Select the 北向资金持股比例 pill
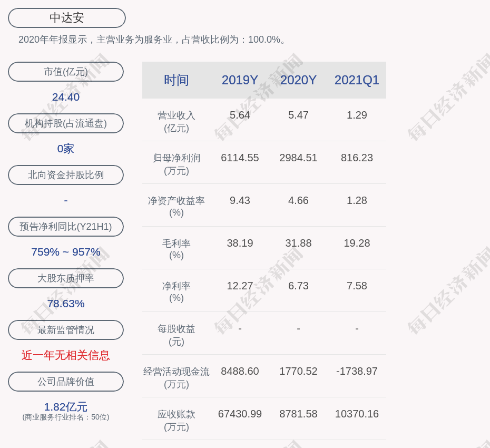Image resolution: width=490 pixels, height=448 pixels. tap(66, 175)
